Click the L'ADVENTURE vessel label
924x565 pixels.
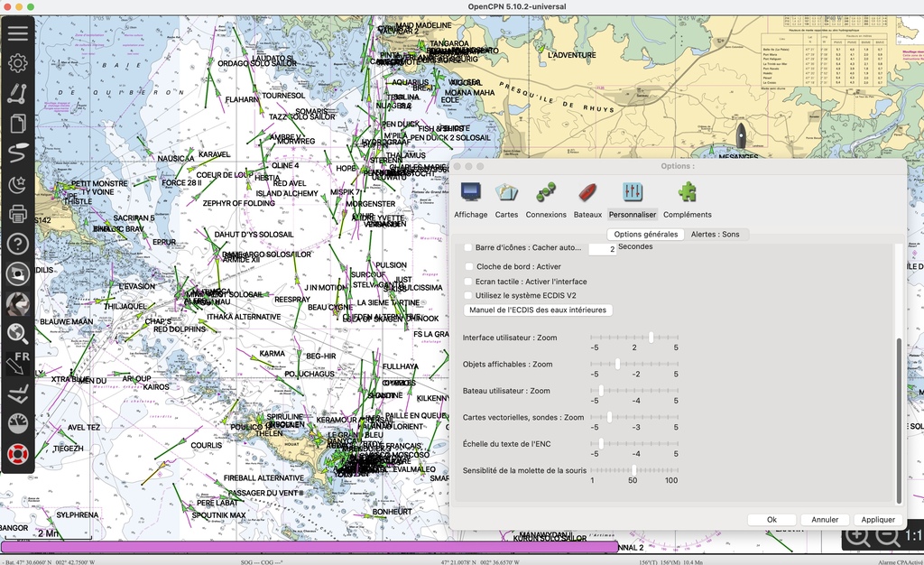tap(571, 55)
